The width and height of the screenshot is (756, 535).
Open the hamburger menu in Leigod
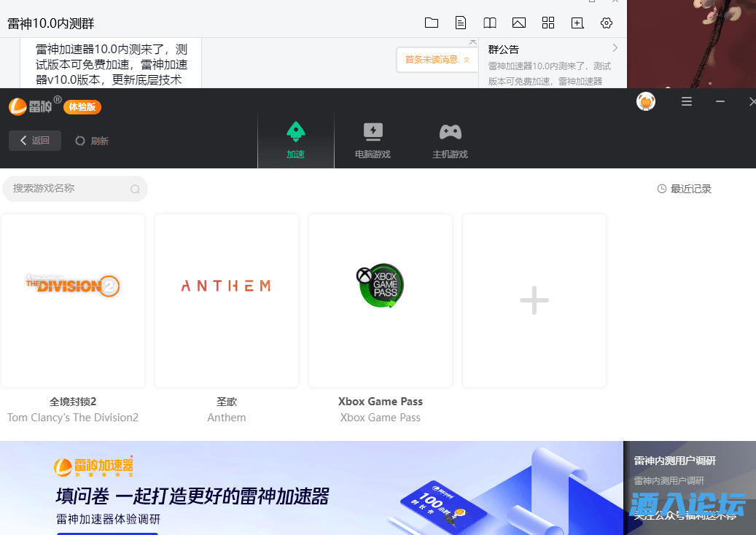click(687, 101)
